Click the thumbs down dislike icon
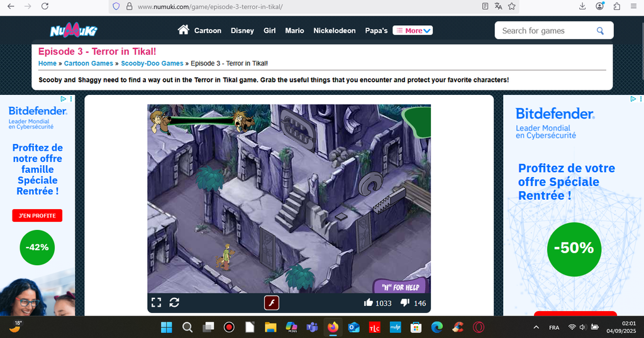Viewport: 644px width, 338px height. [x=405, y=303]
